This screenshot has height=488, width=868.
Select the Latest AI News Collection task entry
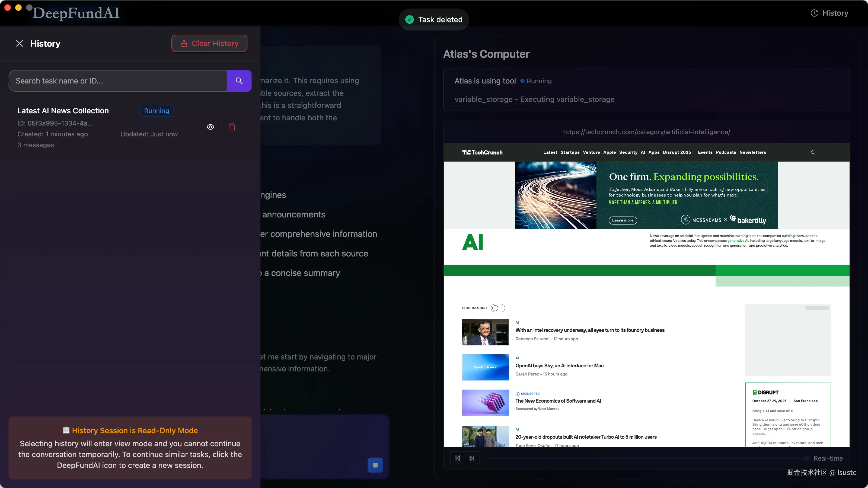coord(63,111)
